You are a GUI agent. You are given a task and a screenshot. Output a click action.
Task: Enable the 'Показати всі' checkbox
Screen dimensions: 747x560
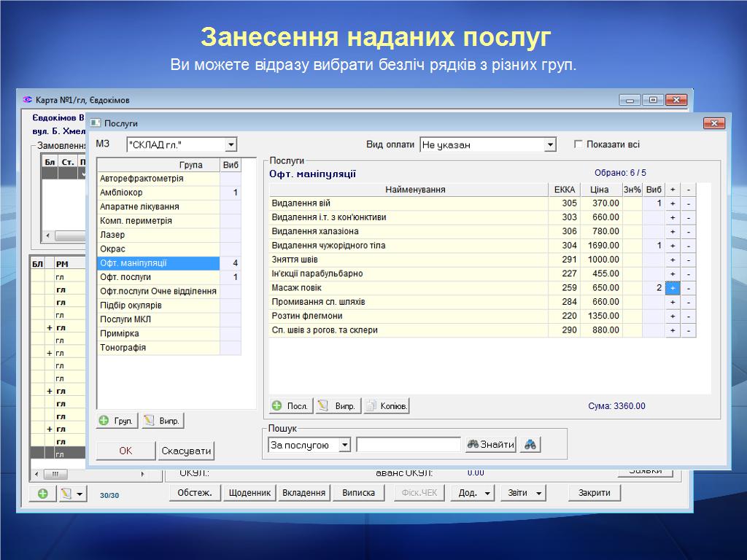pyautogui.click(x=579, y=144)
